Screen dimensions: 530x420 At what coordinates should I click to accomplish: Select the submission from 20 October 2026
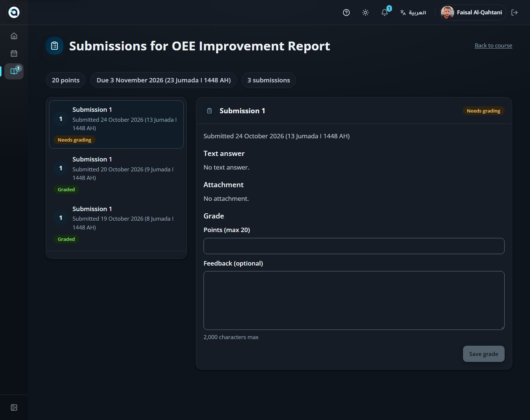pyautogui.click(x=116, y=174)
